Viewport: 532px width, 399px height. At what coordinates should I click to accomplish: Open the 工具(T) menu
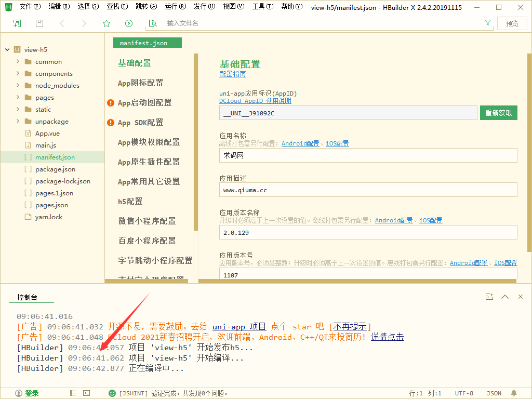(263, 7)
